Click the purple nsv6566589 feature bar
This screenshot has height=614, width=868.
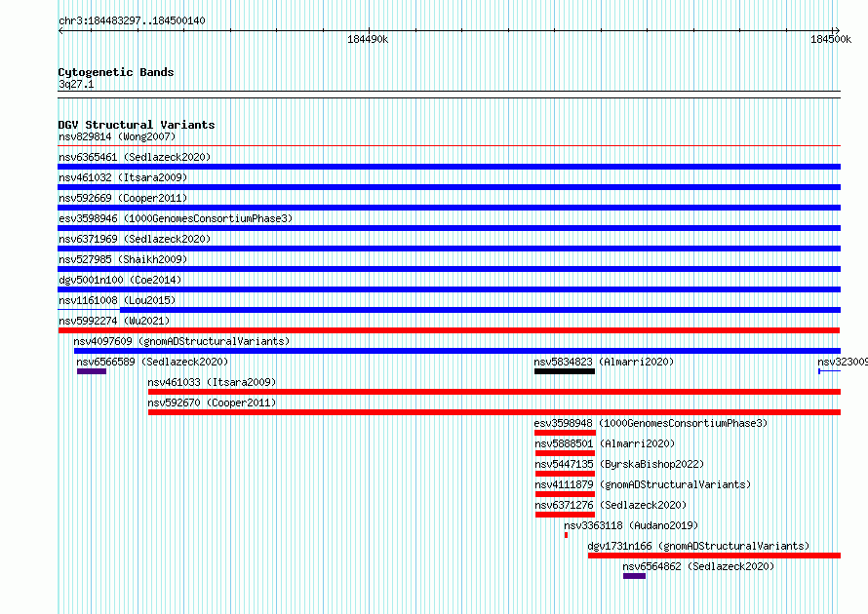click(x=92, y=371)
